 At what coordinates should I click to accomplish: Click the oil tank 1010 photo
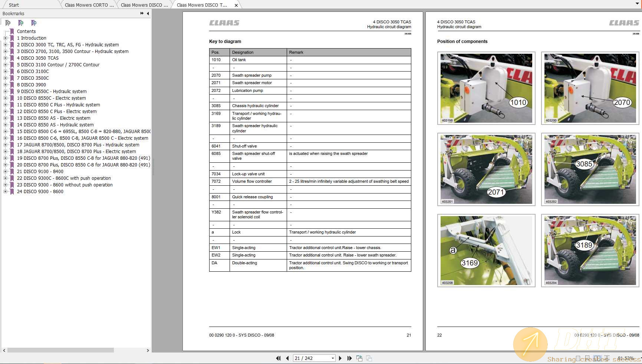486,88
